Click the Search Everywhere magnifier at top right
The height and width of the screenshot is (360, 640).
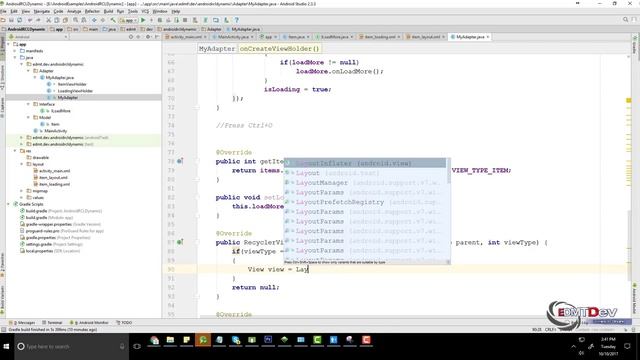pyautogui.click(x=625, y=20)
